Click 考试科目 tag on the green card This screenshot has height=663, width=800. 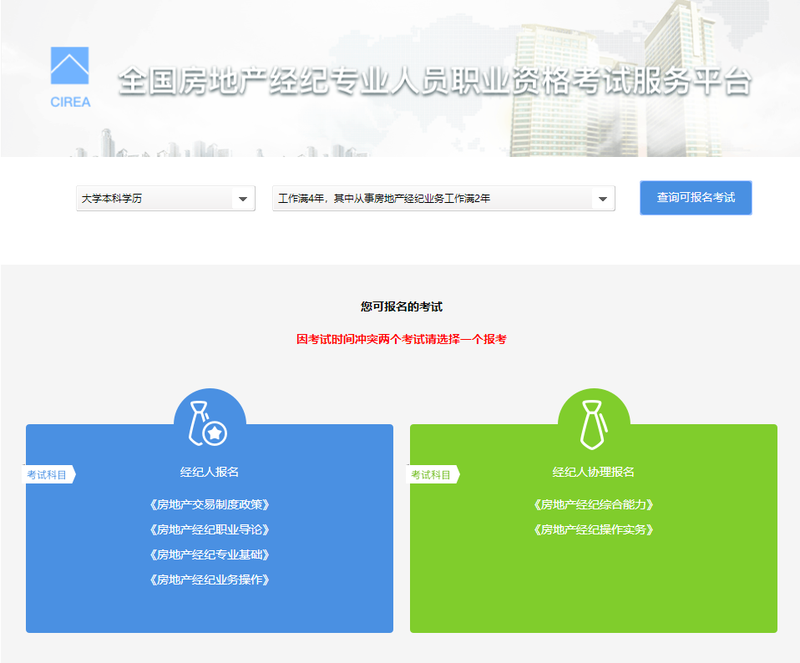coord(432,474)
